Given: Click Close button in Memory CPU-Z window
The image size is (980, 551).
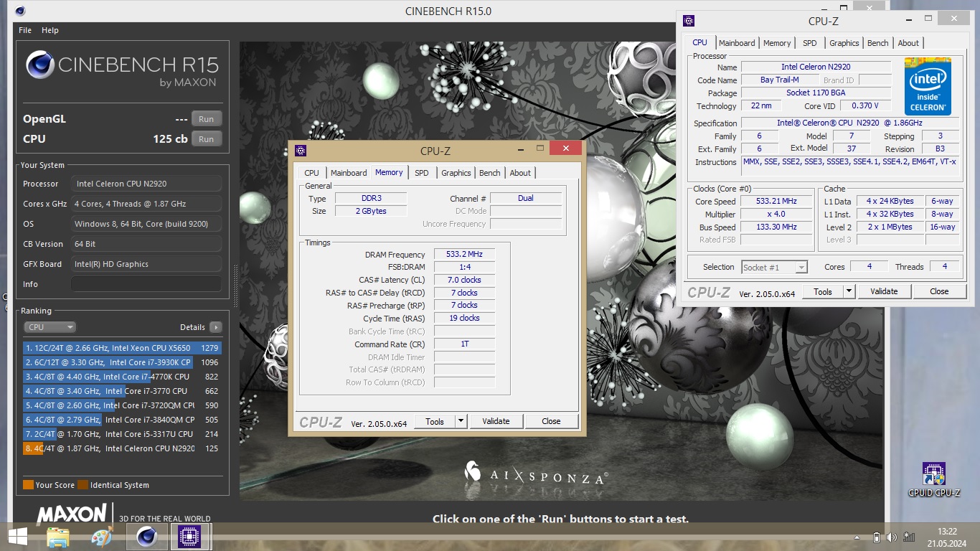Looking at the screenshot, I should [551, 422].
